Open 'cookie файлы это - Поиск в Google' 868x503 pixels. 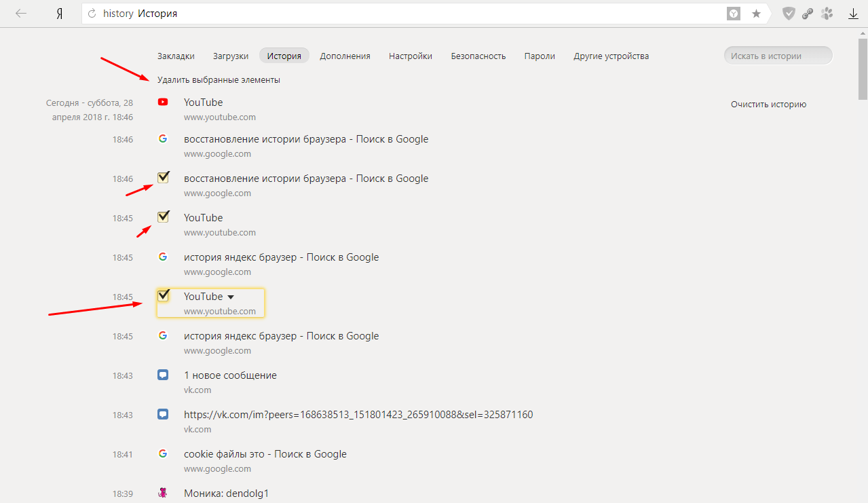(x=265, y=454)
